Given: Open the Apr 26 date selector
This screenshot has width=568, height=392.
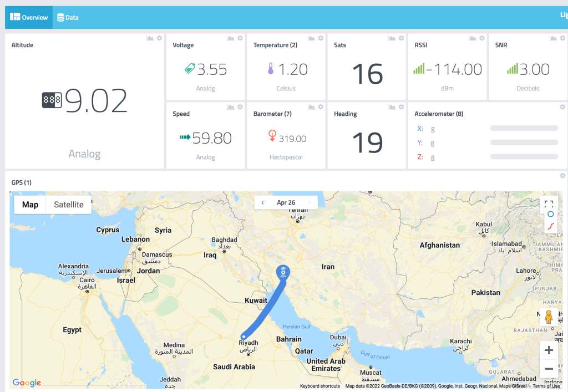Looking at the screenshot, I should click(x=286, y=203).
